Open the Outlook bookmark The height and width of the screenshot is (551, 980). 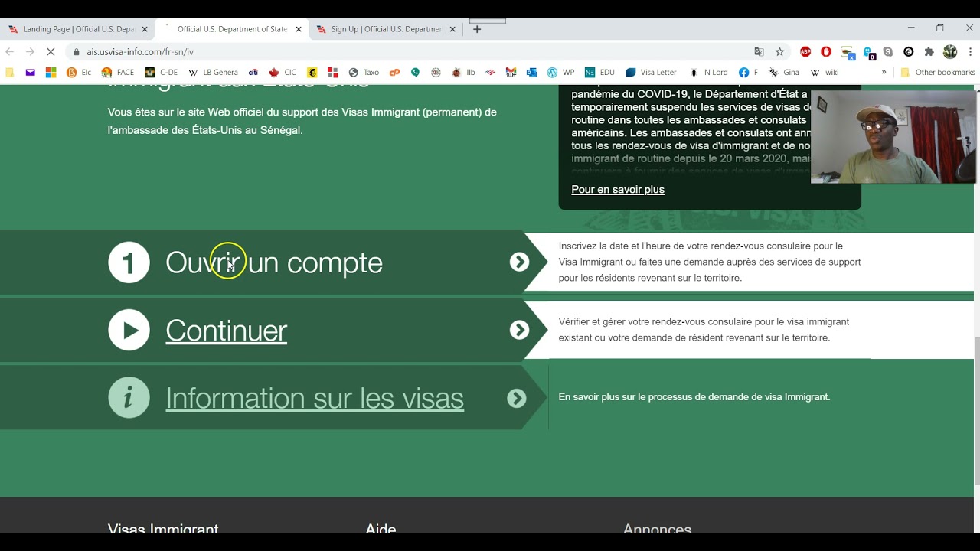click(x=531, y=73)
